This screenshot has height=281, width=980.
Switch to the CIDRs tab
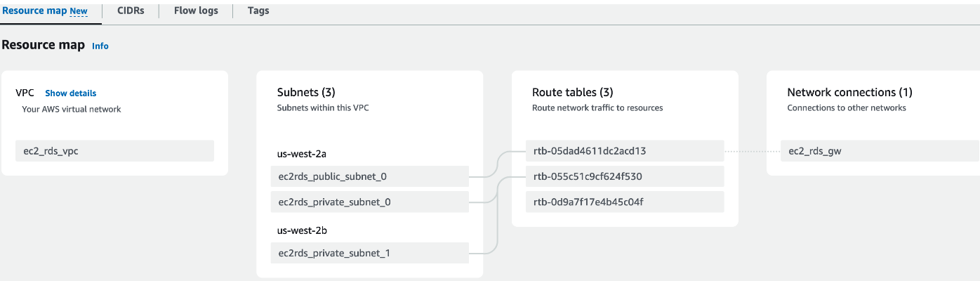coord(131,11)
